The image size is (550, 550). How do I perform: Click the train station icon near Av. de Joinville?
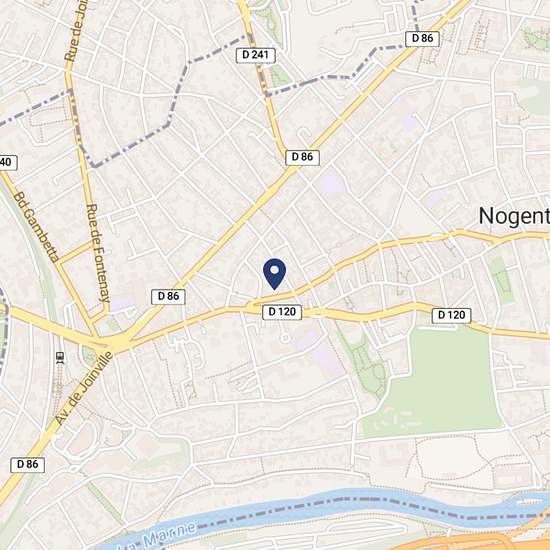[x=60, y=358]
